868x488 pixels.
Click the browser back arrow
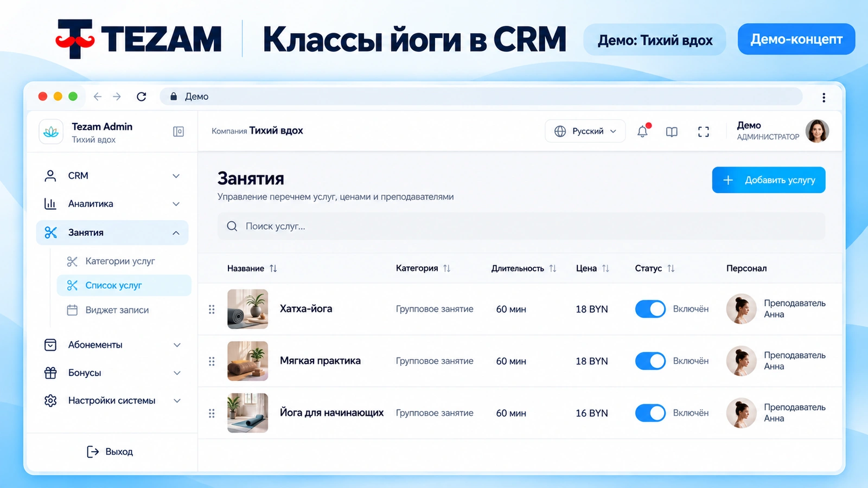pyautogui.click(x=98, y=97)
